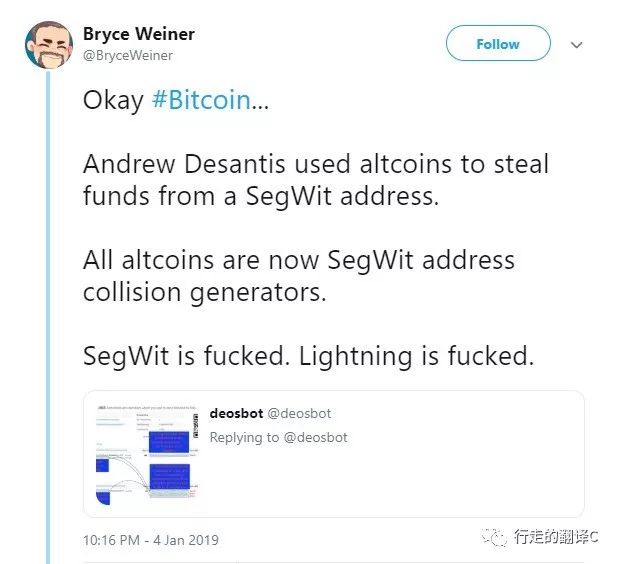Click the bold deosbot display name
Viewport: 618px width, 564px height.
pyautogui.click(x=236, y=413)
